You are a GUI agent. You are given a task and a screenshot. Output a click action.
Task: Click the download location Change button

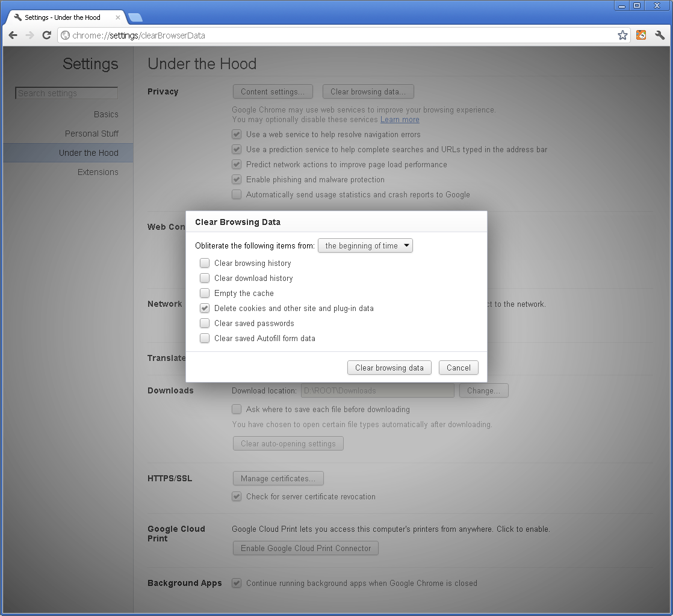click(x=484, y=391)
